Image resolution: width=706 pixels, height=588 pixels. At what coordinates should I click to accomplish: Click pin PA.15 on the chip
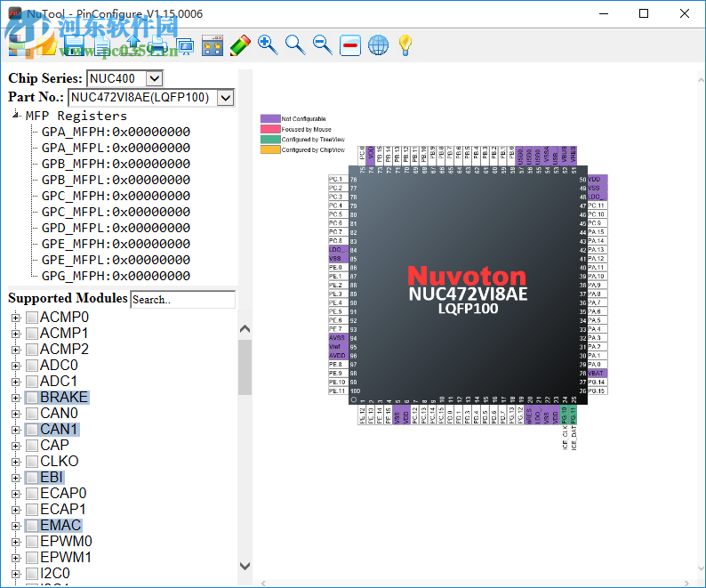(598, 231)
